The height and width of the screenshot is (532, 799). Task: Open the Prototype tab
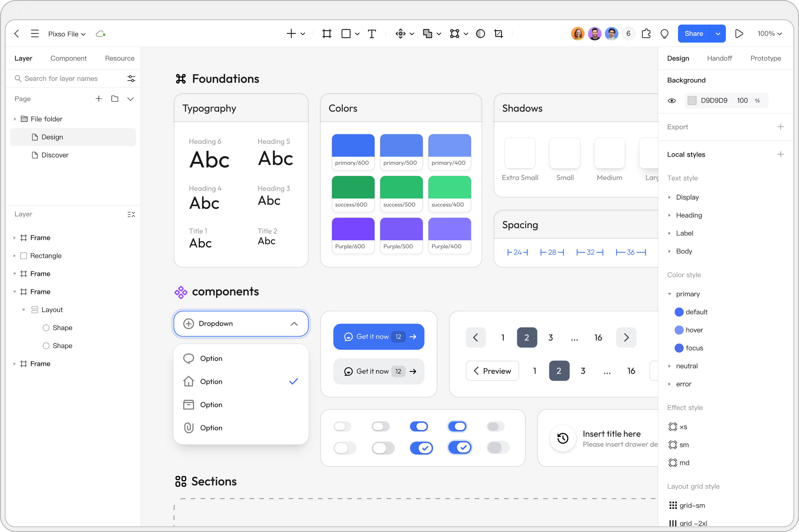click(x=766, y=58)
